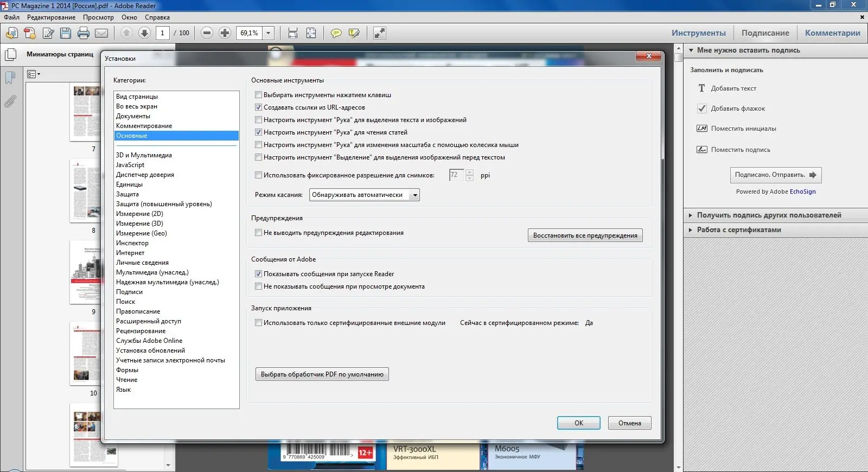Select Язык category in list
Screen dimensions: 868x472
pyautogui.click(x=176, y=390)
